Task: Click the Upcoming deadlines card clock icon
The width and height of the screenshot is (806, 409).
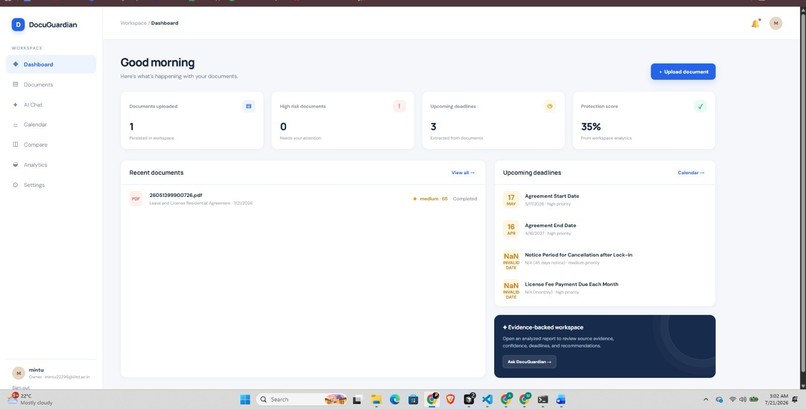Action: click(x=550, y=106)
